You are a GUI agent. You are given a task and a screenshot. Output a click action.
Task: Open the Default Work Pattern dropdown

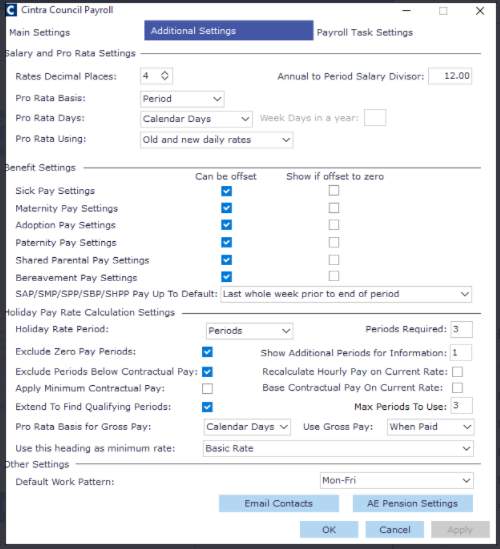coord(397,480)
